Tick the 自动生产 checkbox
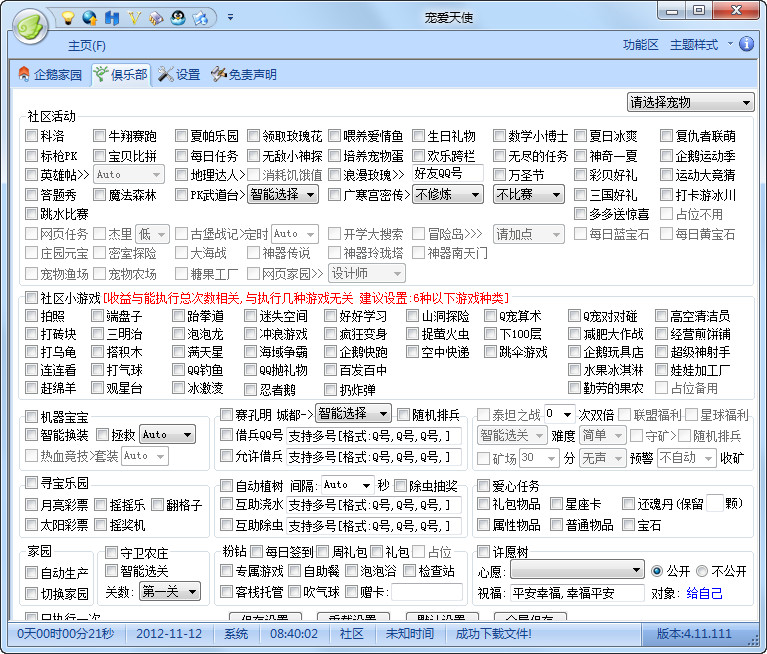 coord(32,573)
